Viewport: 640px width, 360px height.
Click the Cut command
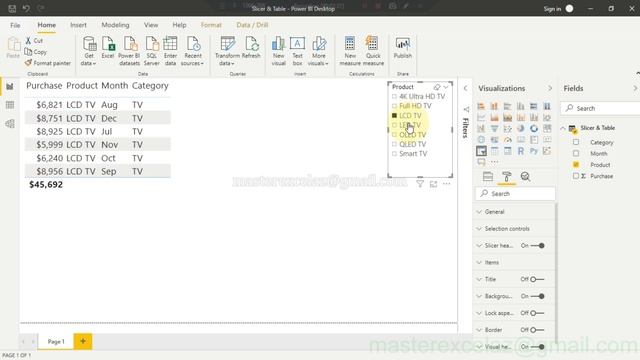(34, 40)
